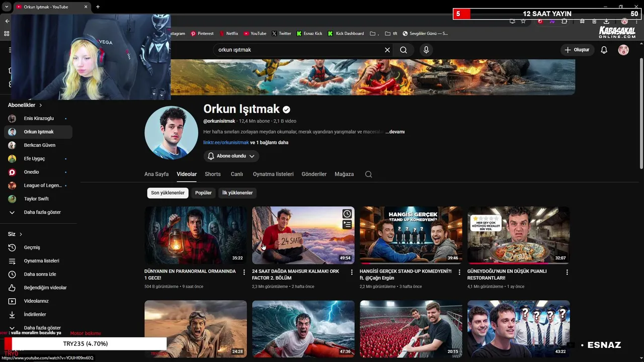The width and height of the screenshot is (644, 362).
Task: Open the Canlı channel tab
Action: [237, 174]
